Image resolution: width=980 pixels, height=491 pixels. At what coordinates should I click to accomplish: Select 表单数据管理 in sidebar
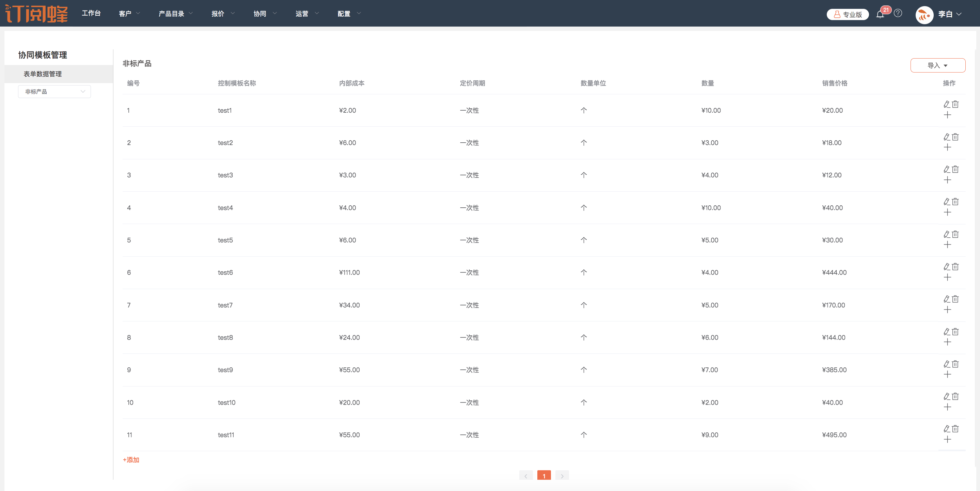43,74
